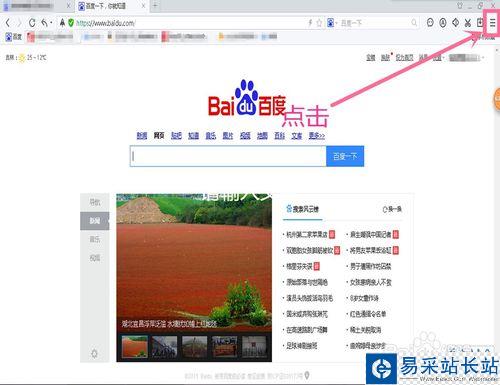Open hot search 稀土关税取消
Image resolution: width=500 pixels, height=385 pixels.
click(365, 330)
